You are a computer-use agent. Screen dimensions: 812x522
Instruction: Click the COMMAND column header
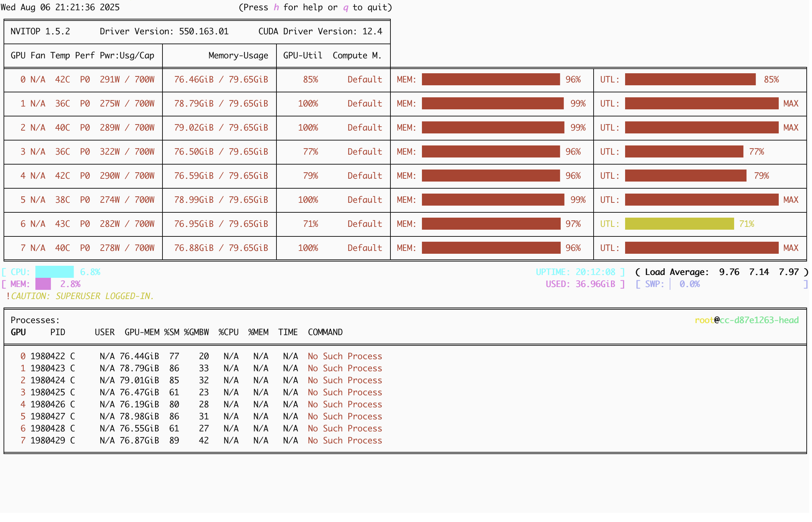[x=325, y=332]
